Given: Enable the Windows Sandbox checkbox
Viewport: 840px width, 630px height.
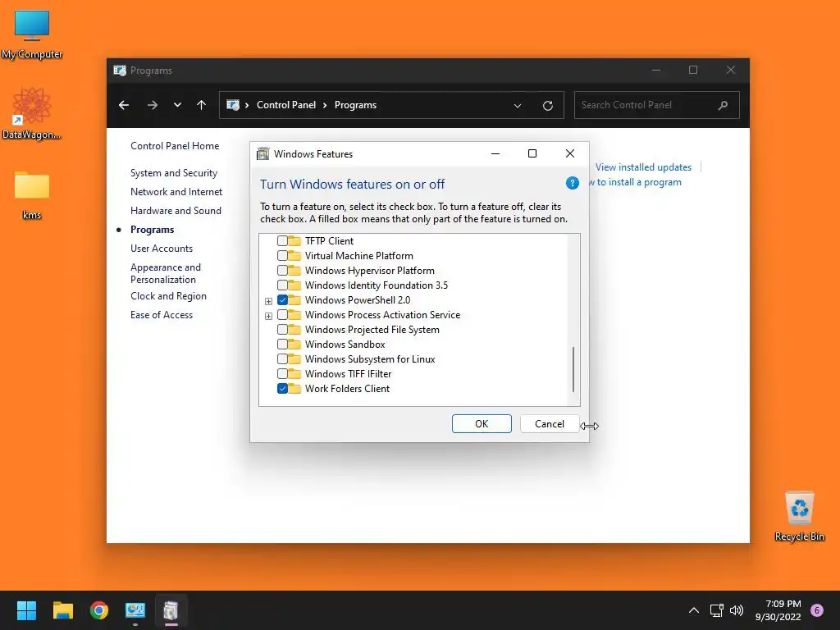Looking at the screenshot, I should tap(282, 344).
